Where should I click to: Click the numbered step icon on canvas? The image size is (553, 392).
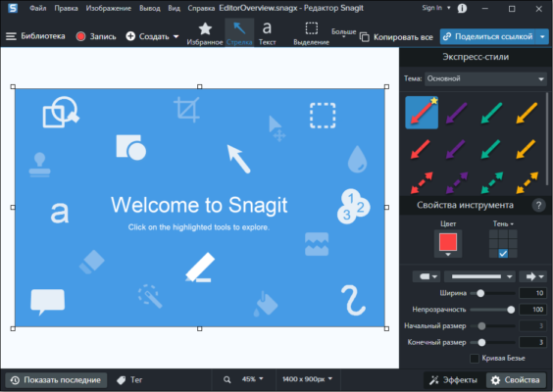pos(353,207)
